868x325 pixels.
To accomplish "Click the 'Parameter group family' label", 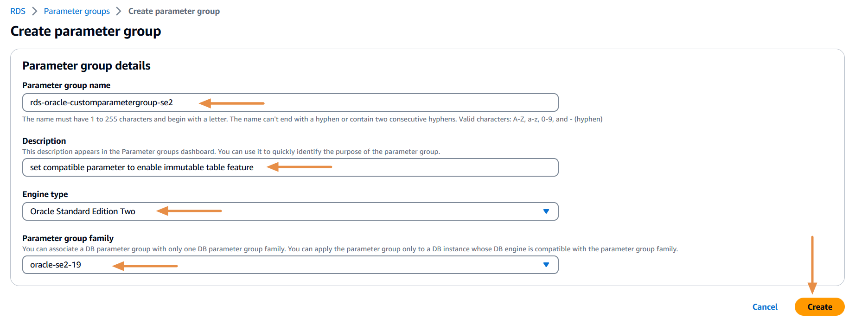I will point(68,238).
